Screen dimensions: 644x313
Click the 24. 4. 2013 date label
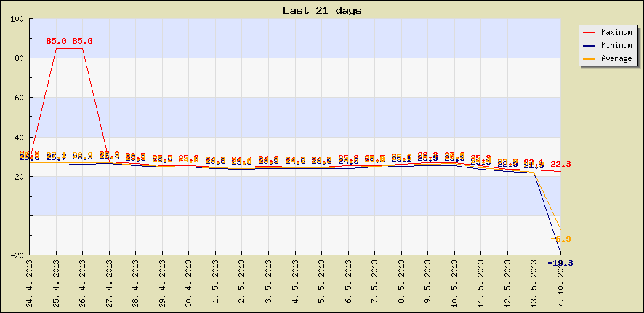click(30, 284)
